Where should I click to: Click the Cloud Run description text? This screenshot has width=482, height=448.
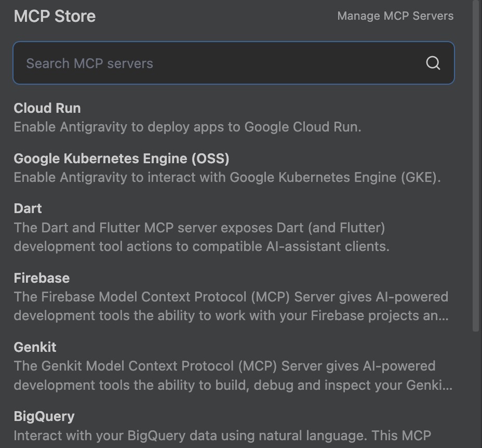[188, 127]
